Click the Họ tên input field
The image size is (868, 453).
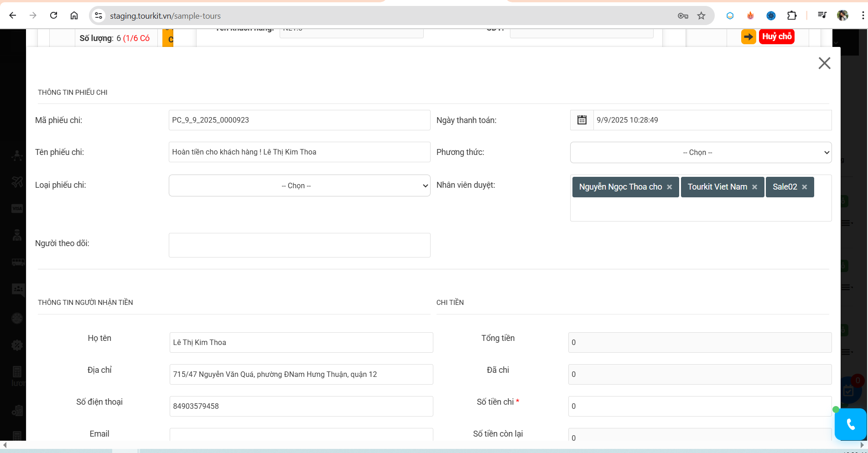(301, 342)
